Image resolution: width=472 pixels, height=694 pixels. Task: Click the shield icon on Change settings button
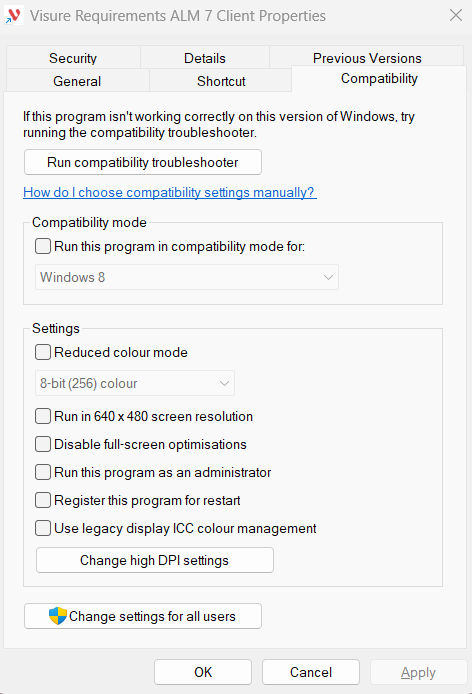(x=58, y=616)
